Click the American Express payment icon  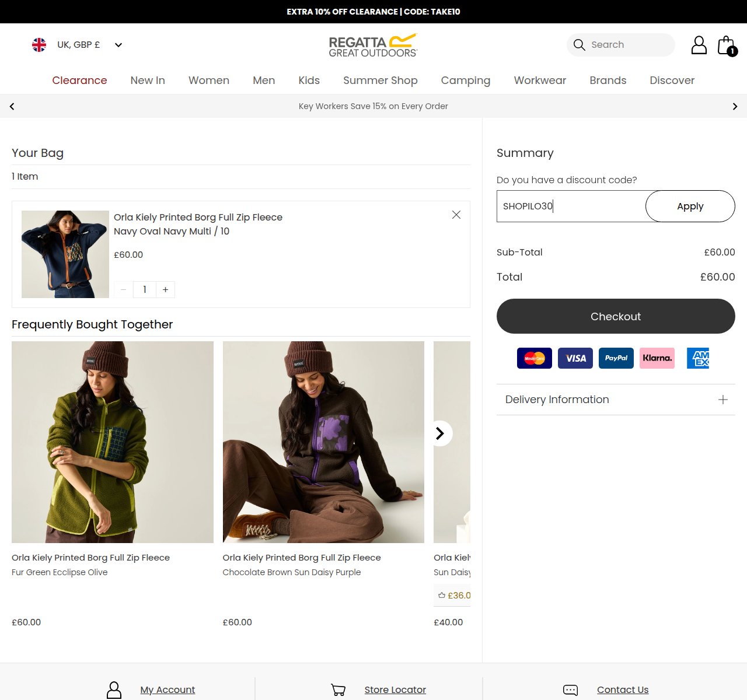(698, 358)
